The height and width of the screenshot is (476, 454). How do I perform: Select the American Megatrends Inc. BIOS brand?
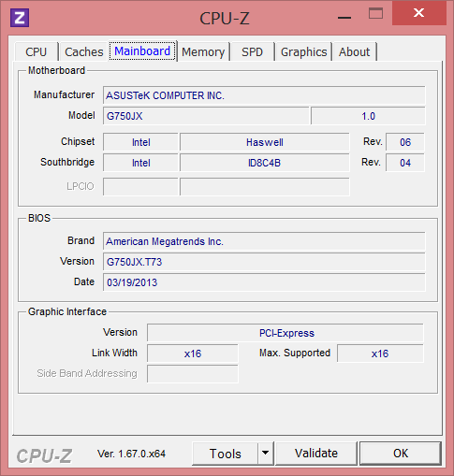click(x=264, y=241)
